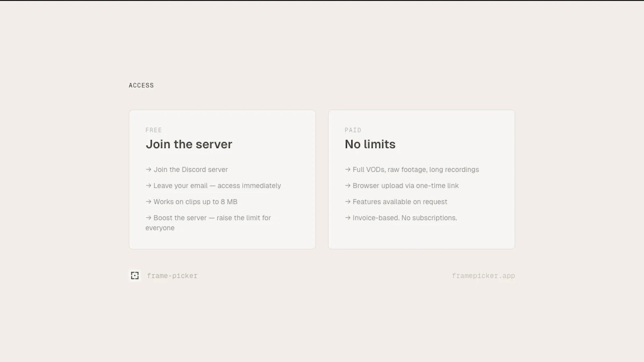Select 'Boost the server — raise the limit' line
The image size is (644, 362).
pos(208,223)
